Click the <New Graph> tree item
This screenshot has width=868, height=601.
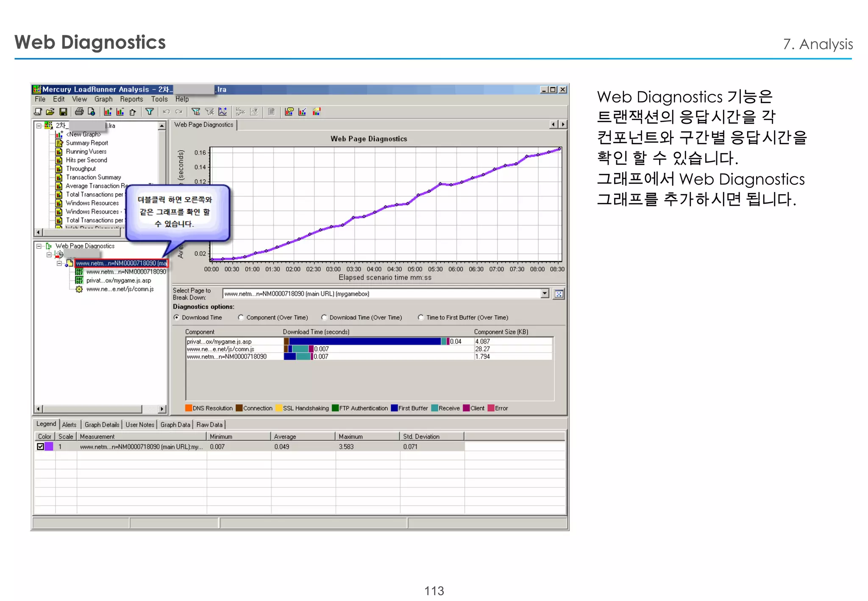[83, 134]
